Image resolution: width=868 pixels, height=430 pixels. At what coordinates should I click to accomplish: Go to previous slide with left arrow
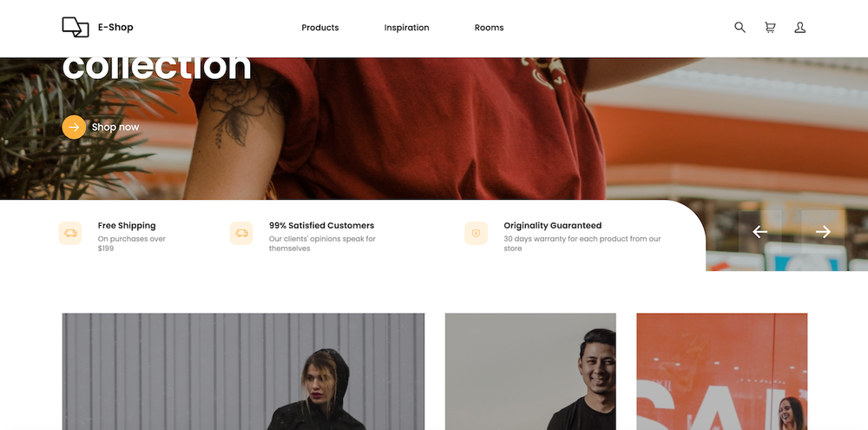pyautogui.click(x=760, y=232)
